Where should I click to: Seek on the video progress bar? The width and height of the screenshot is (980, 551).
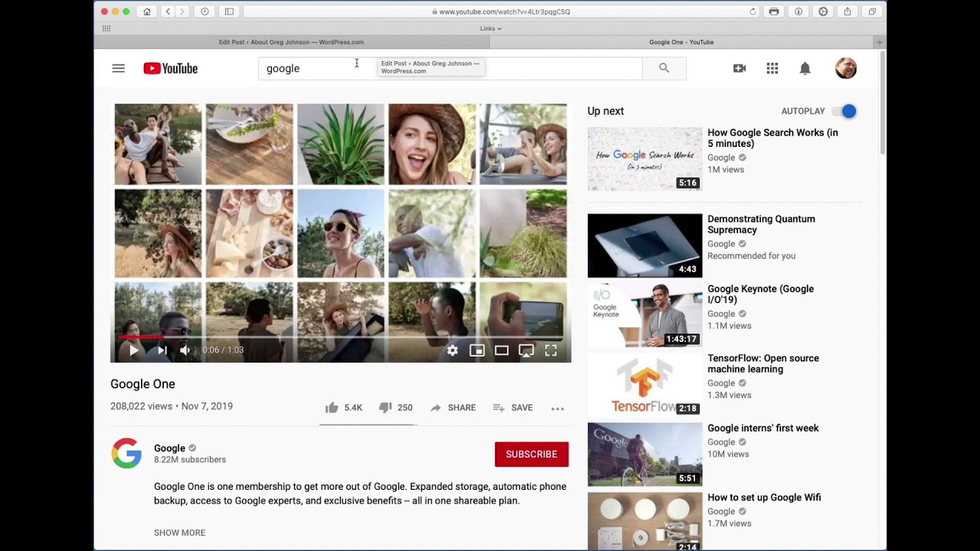(x=341, y=337)
